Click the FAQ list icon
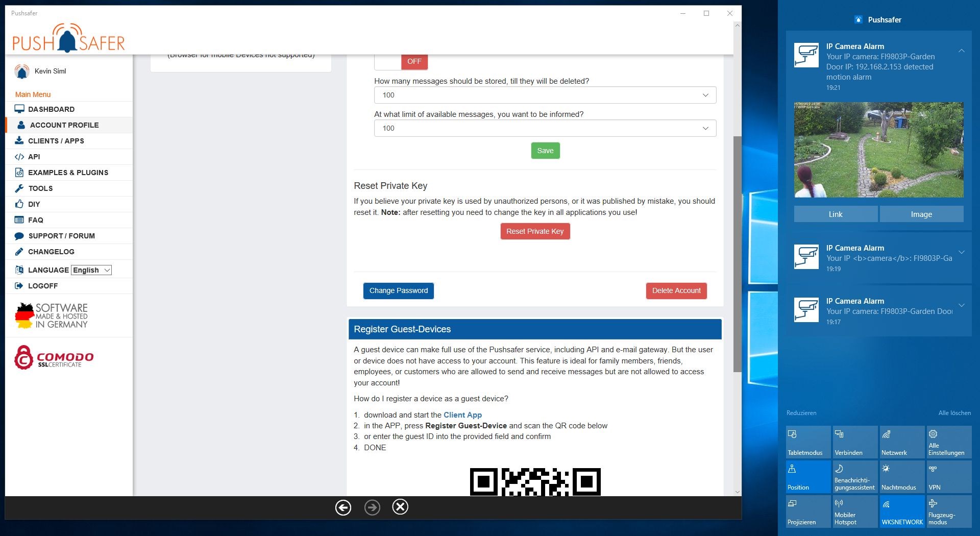The height and width of the screenshot is (536, 980). [x=19, y=220]
